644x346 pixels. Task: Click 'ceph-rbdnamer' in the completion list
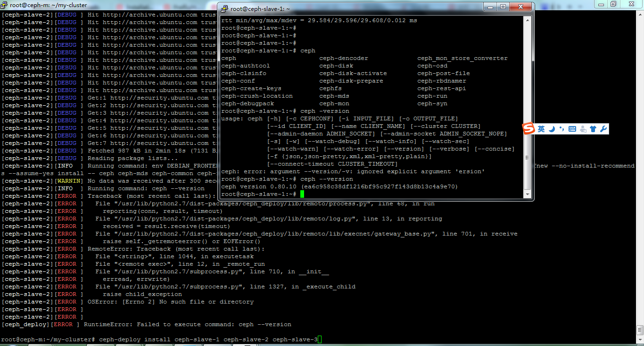(x=442, y=81)
